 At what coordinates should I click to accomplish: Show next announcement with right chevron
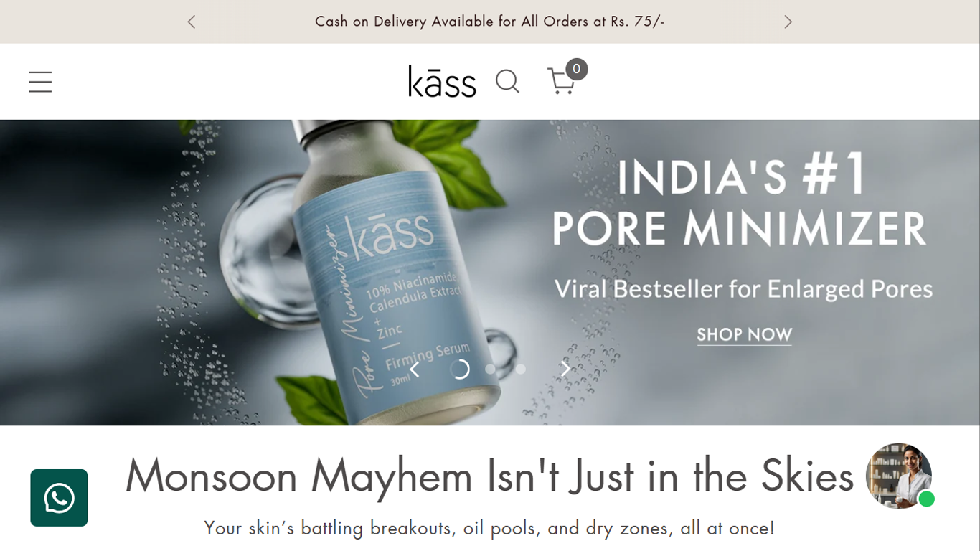788,22
